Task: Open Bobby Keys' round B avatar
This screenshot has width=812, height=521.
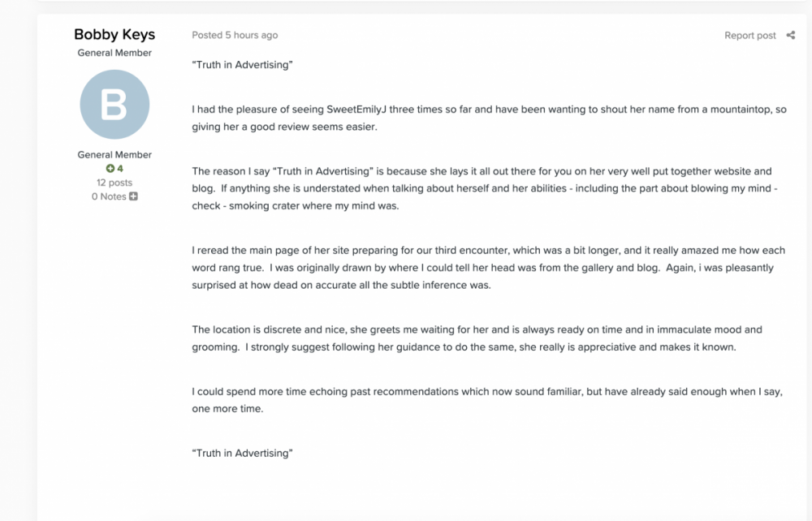Action: 114,105
